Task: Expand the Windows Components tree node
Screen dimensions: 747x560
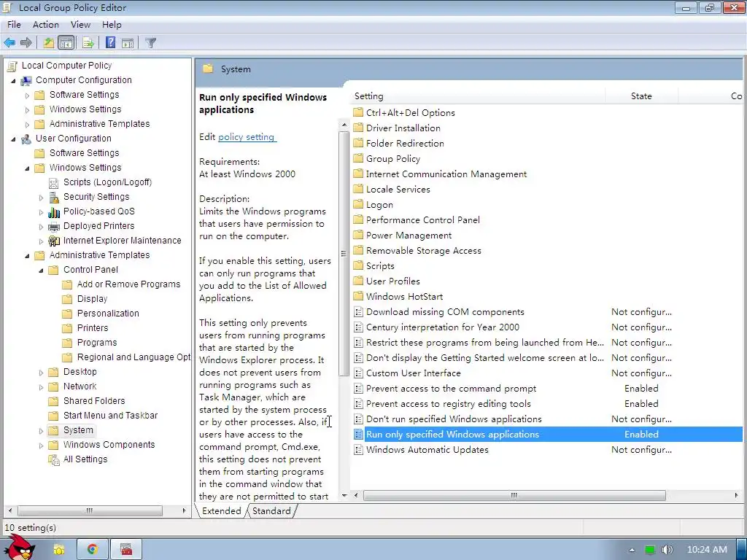Action: (x=41, y=446)
